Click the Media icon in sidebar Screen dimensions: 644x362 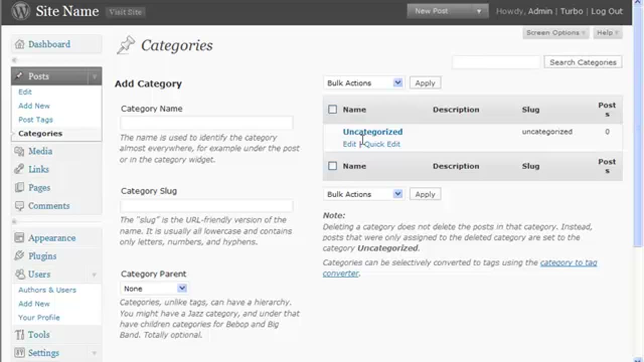click(x=20, y=151)
